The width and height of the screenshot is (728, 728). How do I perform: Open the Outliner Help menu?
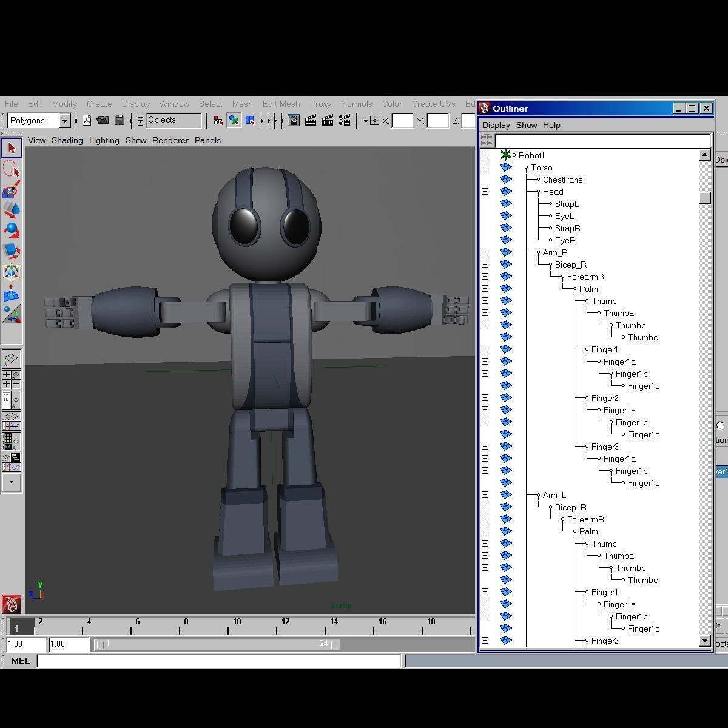point(551,125)
